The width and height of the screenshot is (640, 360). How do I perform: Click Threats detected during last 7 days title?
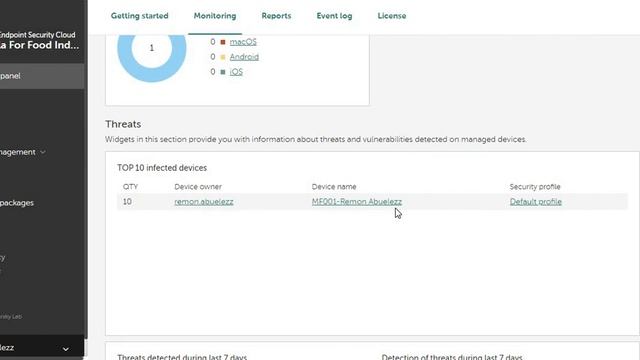tap(182, 357)
